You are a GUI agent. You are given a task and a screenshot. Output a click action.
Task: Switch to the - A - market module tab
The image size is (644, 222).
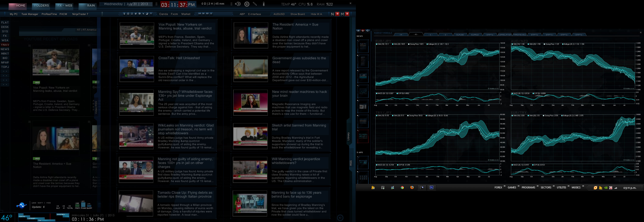[x=401, y=35]
